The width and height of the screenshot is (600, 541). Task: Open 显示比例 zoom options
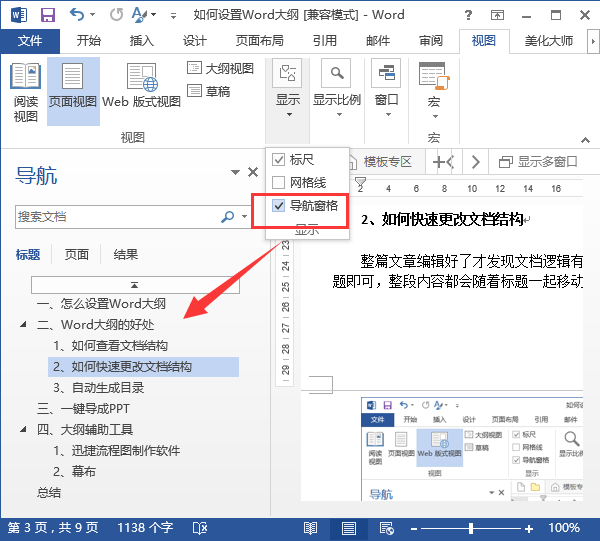pos(337,88)
